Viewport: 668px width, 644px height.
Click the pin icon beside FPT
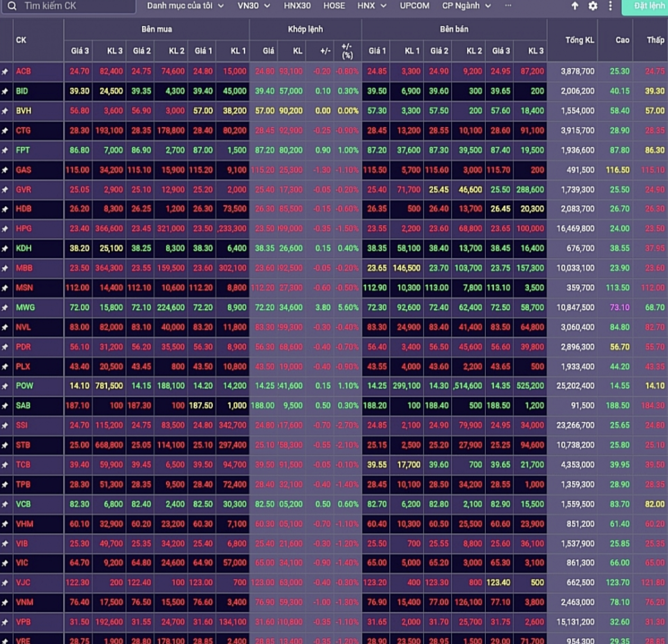pyautogui.click(x=5, y=150)
